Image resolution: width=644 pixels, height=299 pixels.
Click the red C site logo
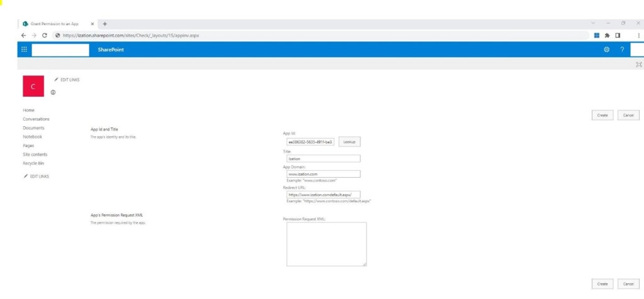coord(33,87)
